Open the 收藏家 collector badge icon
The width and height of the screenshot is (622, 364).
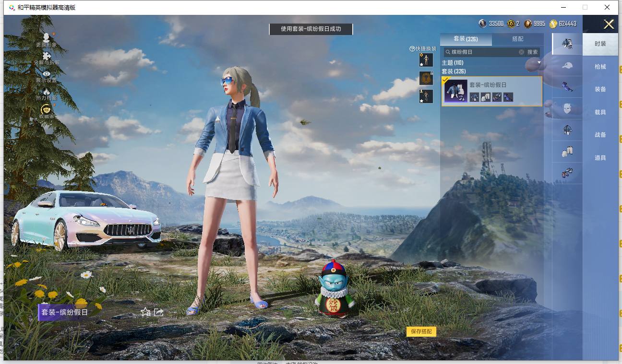tap(46, 110)
